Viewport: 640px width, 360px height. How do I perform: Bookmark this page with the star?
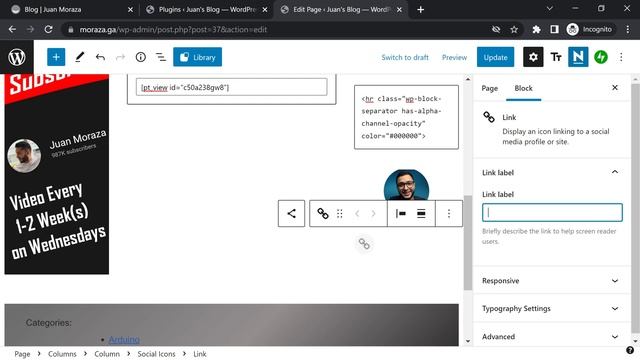coord(514,29)
